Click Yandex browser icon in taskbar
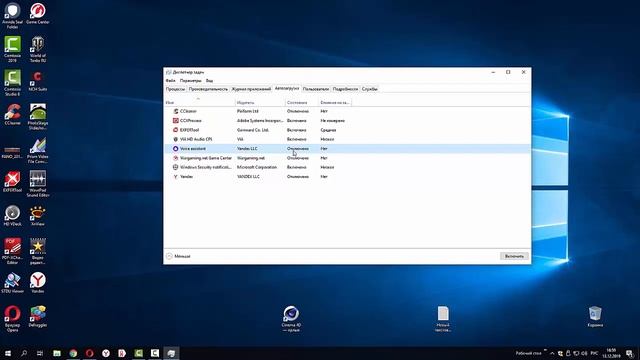 [106, 353]
